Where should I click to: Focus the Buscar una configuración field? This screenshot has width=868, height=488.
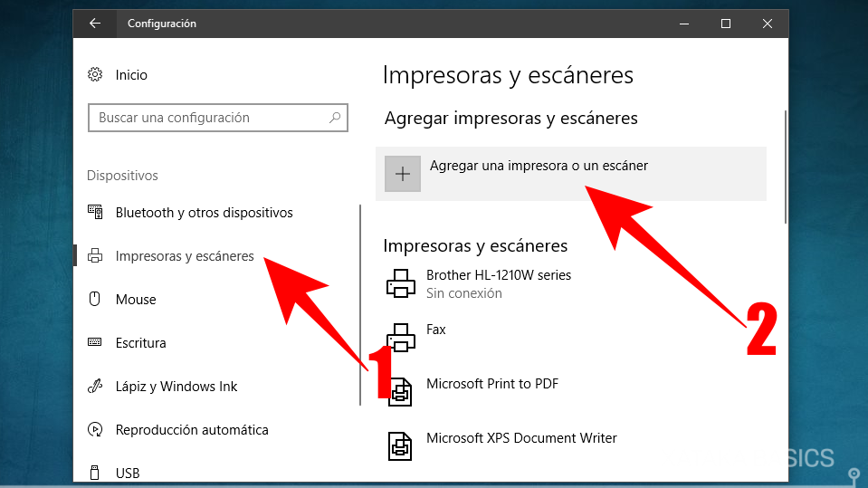(x=208, y=118)
